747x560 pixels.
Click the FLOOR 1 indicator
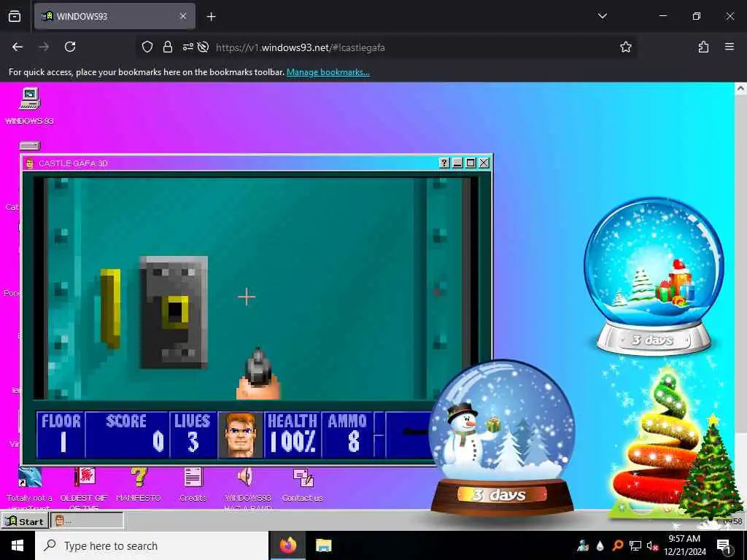(x=61, y=435)
